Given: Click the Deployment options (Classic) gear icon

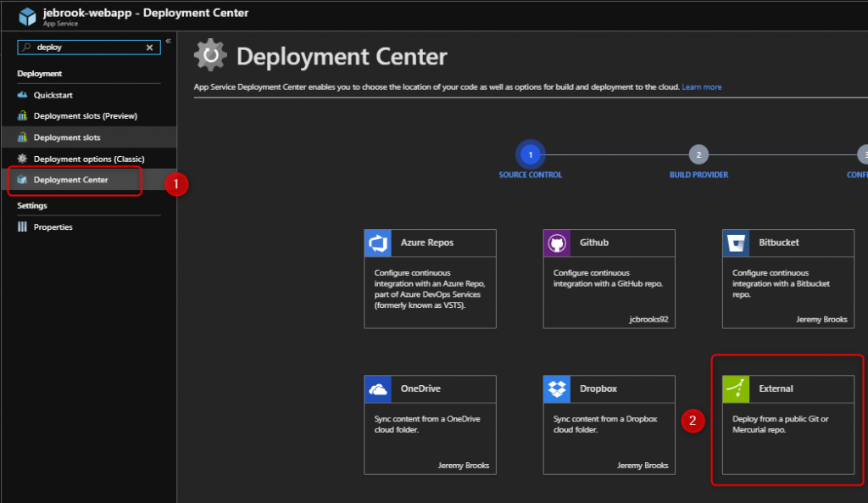Looking at the screenshot, I should [x=22, y=159].
